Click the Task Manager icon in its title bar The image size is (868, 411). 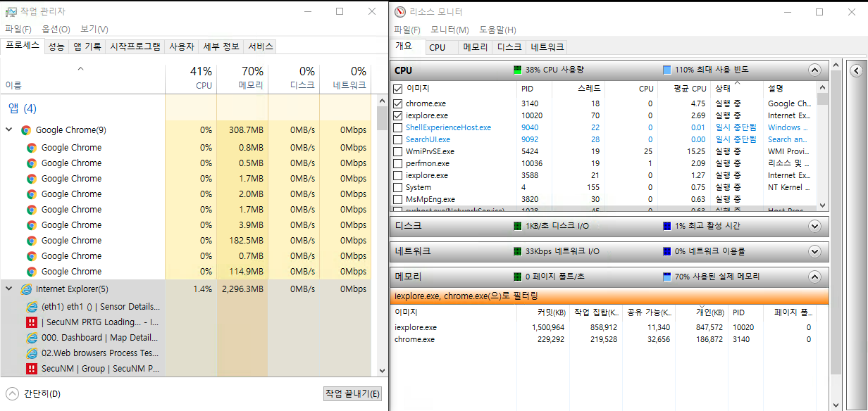click(10, 11)
